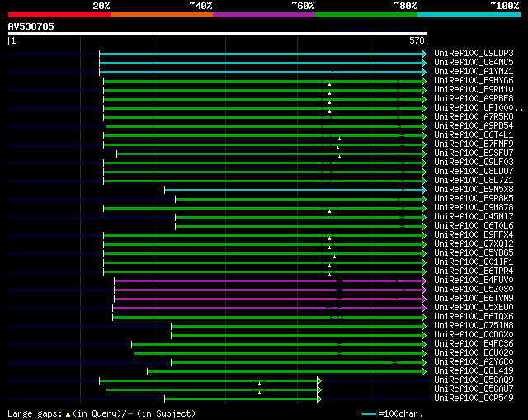Click the red 20% identity color segment

(x=59, y=15)
